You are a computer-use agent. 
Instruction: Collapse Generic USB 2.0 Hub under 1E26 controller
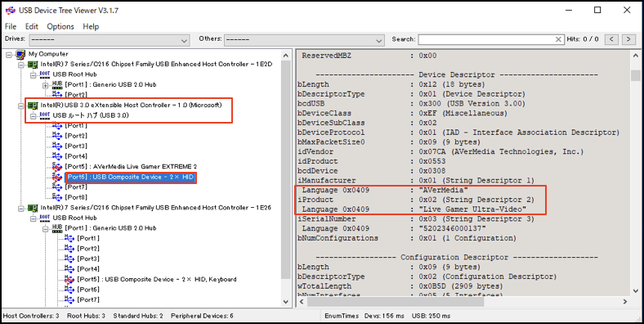(46, 228)
